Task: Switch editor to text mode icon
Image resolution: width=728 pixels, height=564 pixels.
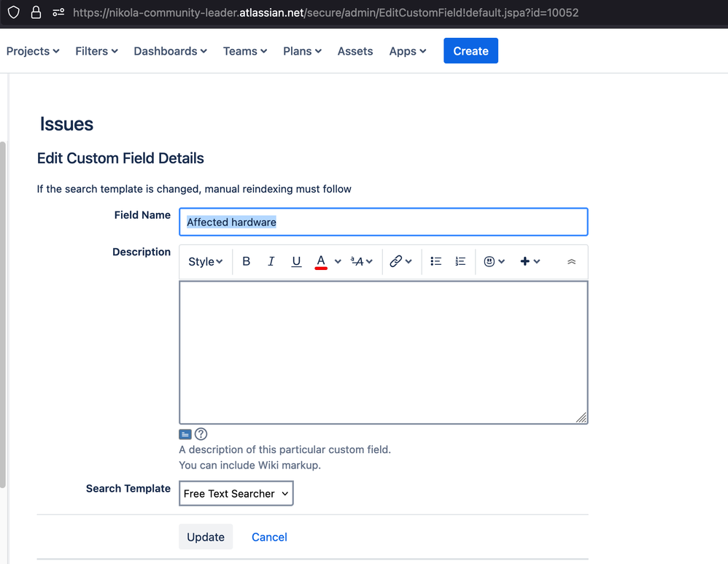Action: tap(185, 434)
